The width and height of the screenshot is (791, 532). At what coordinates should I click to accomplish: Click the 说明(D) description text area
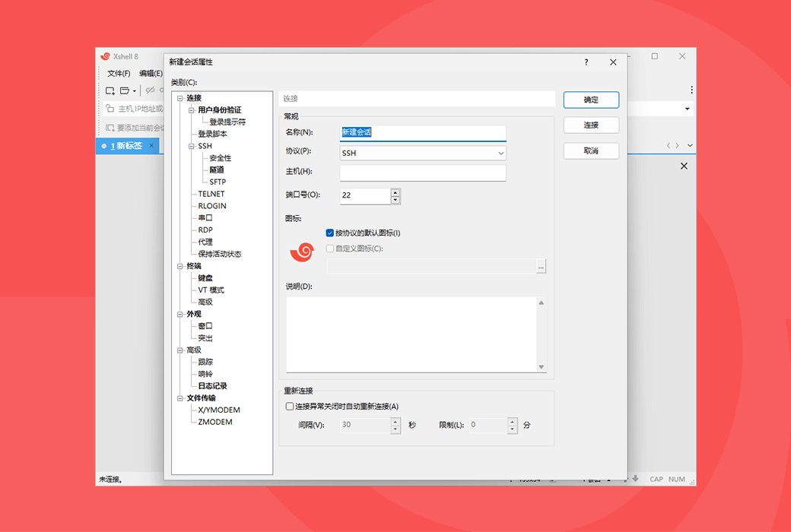coord(411,334)
